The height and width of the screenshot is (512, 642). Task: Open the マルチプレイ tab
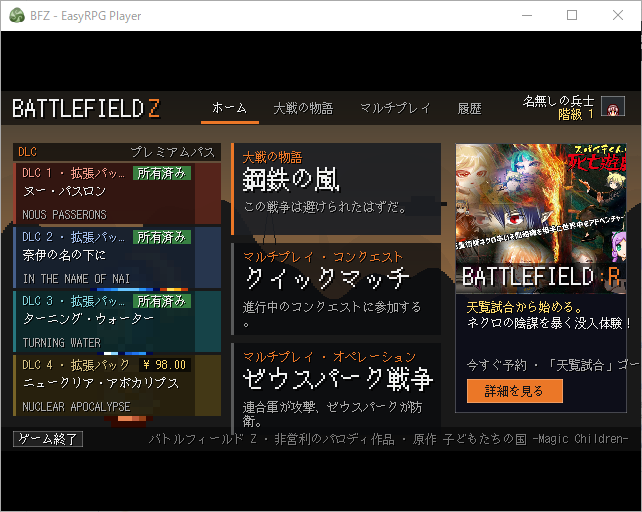[396, 109]
